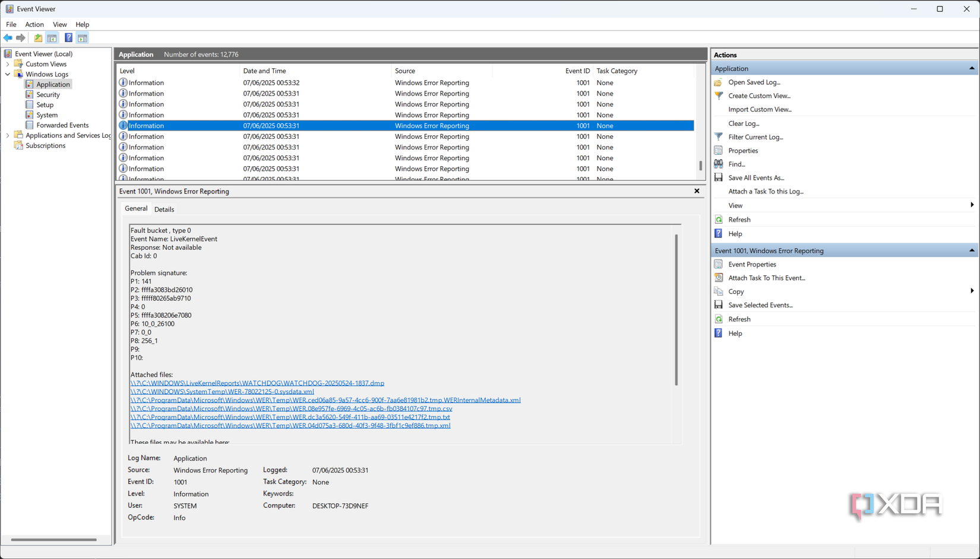This screenshot has height=559, width=980.
Task: Expand Applications and Services Logs
Action: (7, 135)
